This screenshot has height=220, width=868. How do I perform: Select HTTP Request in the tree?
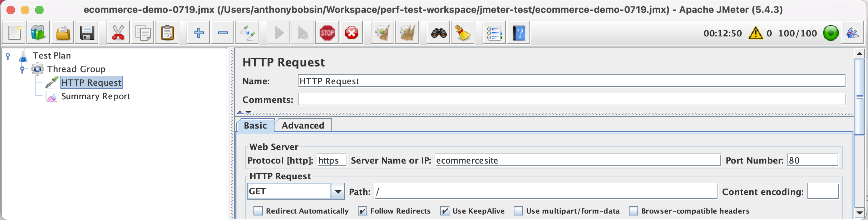pyautogui.click(x=92, y=82)
